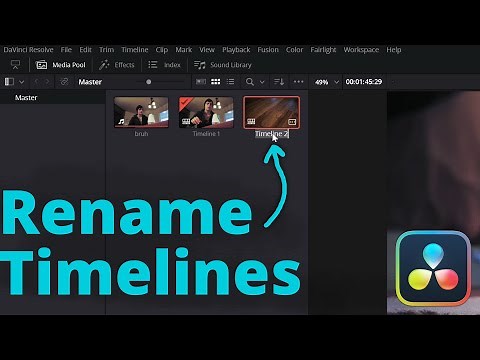Image resolution: width=480 pixels, height=360 pixels.
Task: Select the Timeline 1 thumbnail
Action: pyautogui.click(x=206, y=112)
